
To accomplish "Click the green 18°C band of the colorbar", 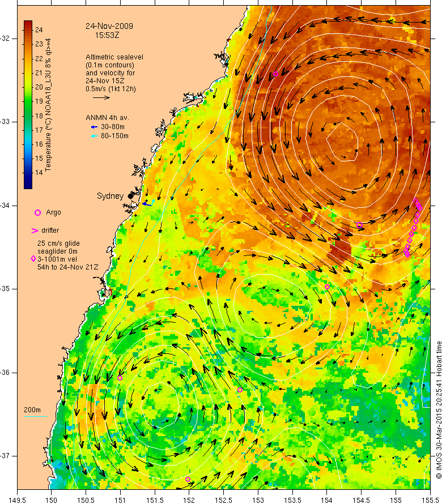I will pos(28,116).
